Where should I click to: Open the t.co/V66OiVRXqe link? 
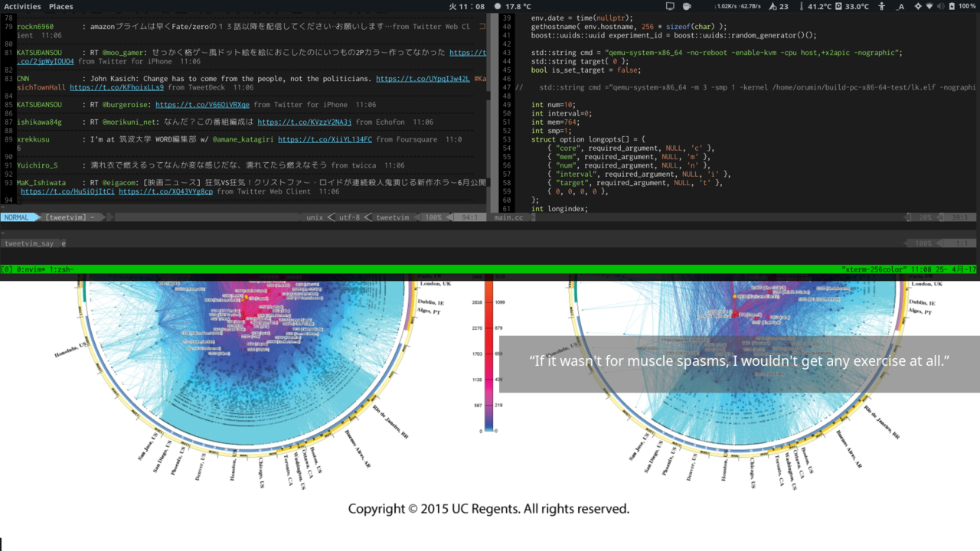(x=202, y=105)
